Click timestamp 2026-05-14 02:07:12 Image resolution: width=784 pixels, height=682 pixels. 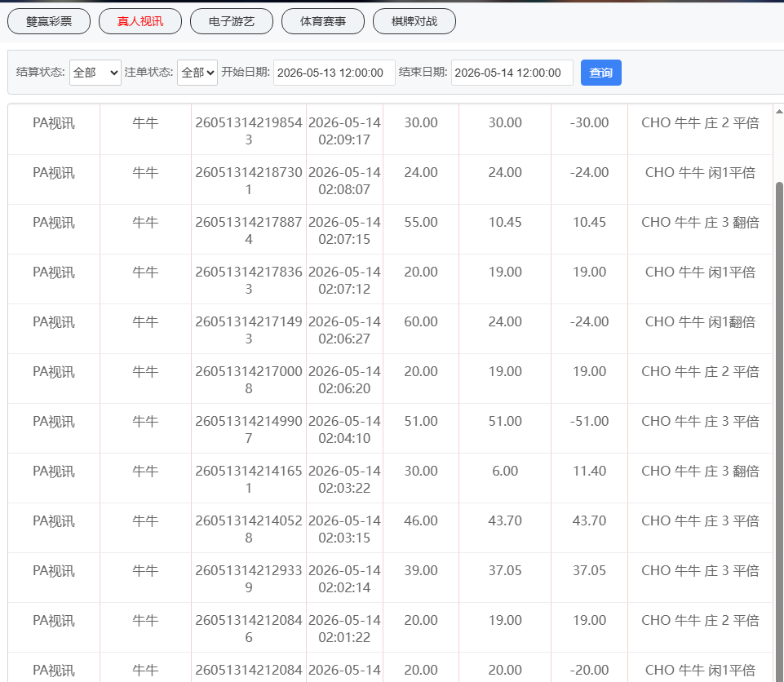344,281
